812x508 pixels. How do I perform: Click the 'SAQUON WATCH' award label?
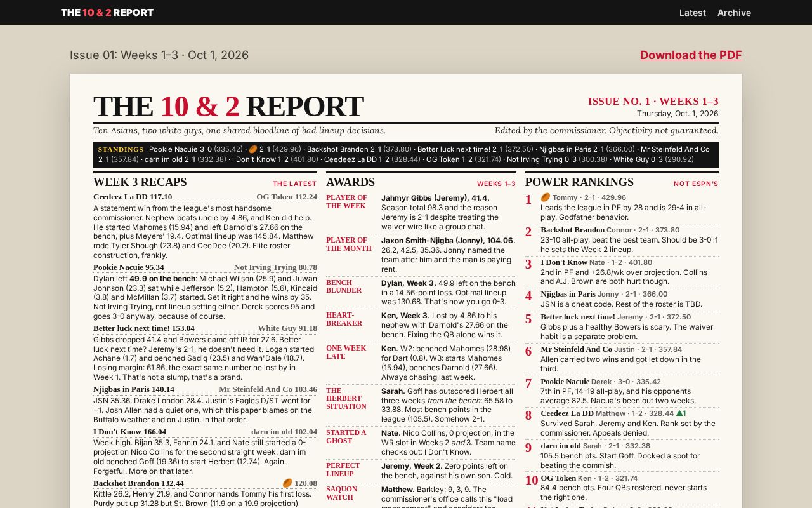[342, 493]
